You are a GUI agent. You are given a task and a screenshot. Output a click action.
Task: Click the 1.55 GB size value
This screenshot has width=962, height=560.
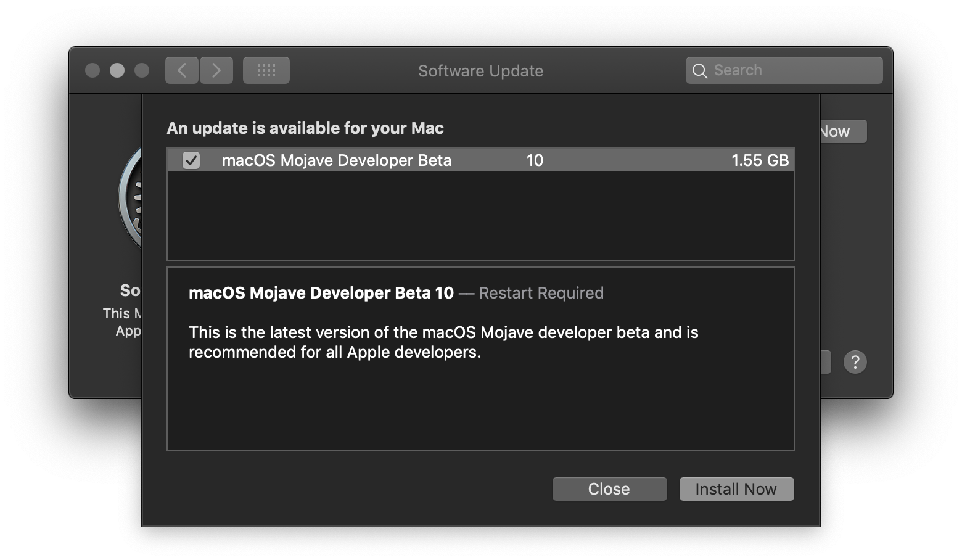click(x=760, y=160)
